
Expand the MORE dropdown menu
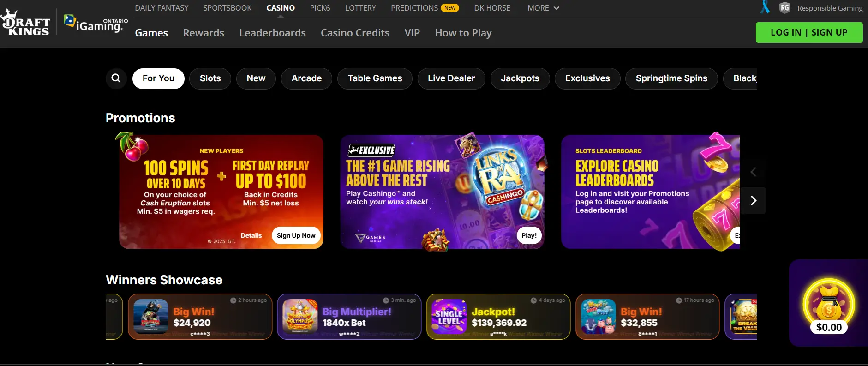pyautogui.click(x=543, y=8)
